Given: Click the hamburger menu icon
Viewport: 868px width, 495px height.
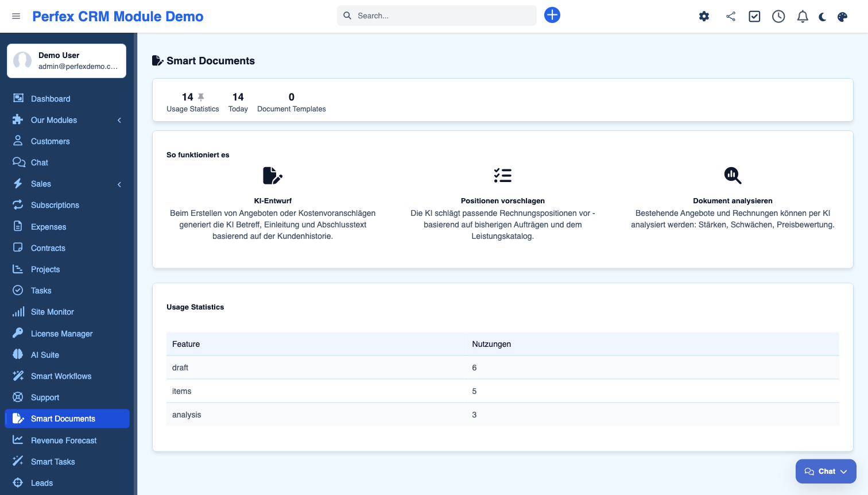Looking at the screenshot, I should [16, 16].
